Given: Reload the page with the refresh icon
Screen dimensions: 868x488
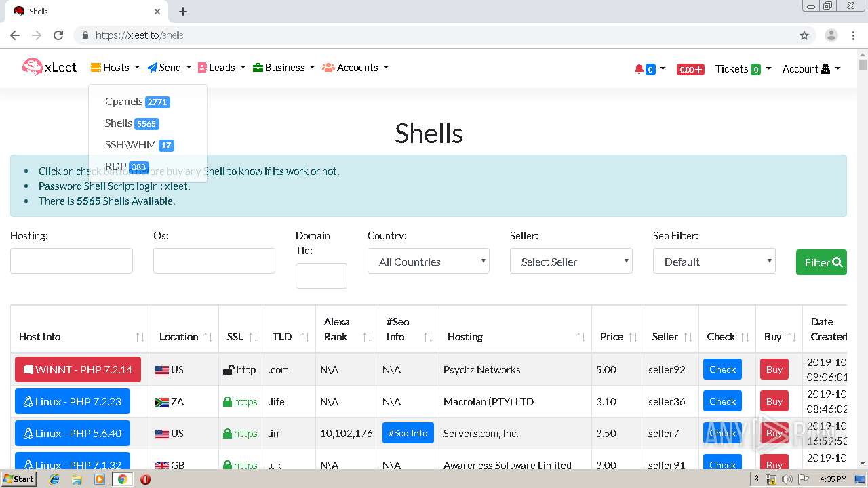Looking at the screenshot, I should (x=58, y=35).
